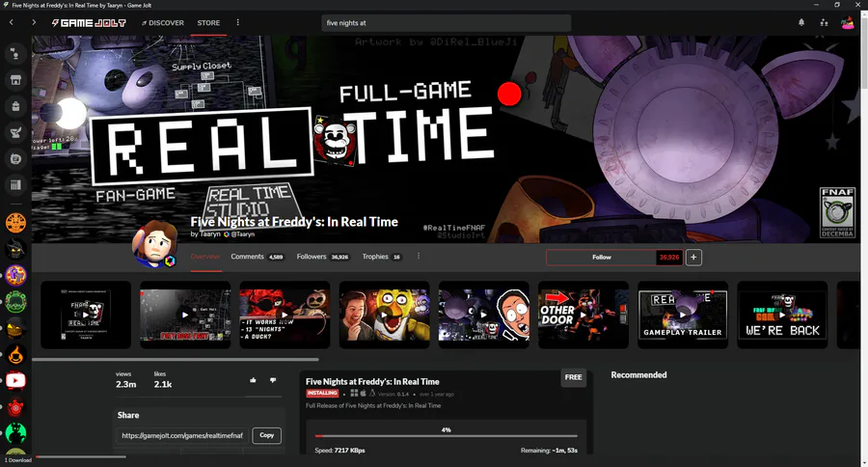Play the 'IT WORKS NOW' video thumbnail
The width and height of the screenshot is (868, 467).
(285, 315)
